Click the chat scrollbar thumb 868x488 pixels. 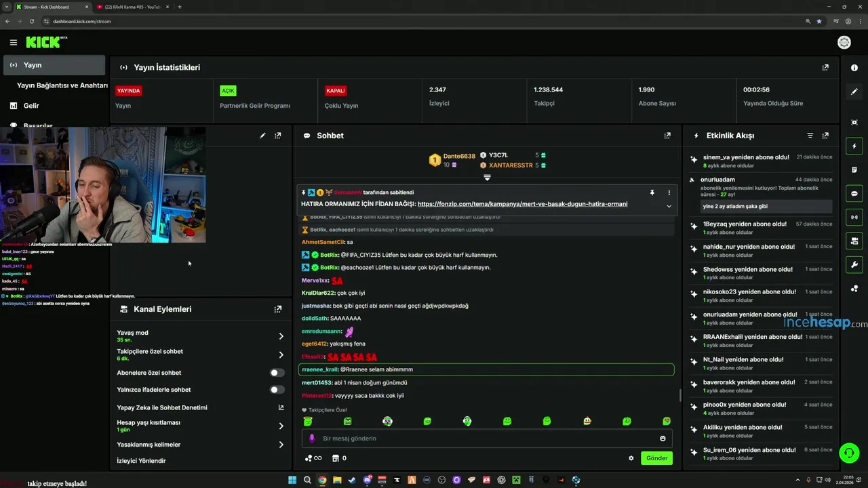(x=680, y=395)
